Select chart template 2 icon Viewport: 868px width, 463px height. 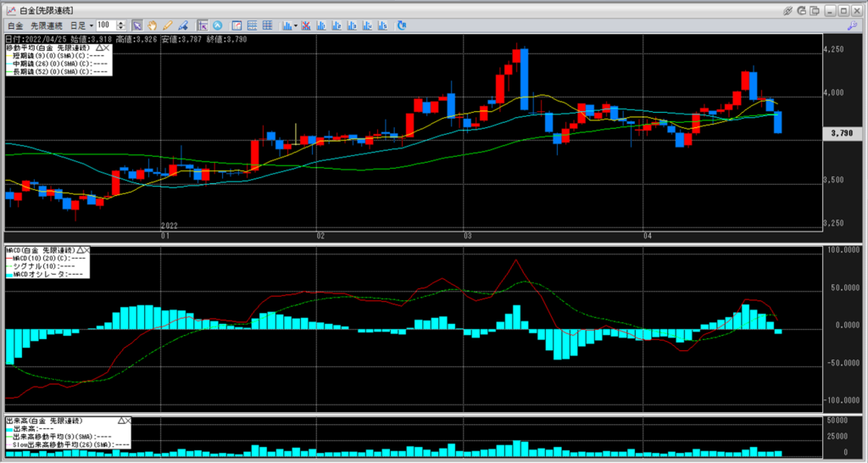(337, 25)
